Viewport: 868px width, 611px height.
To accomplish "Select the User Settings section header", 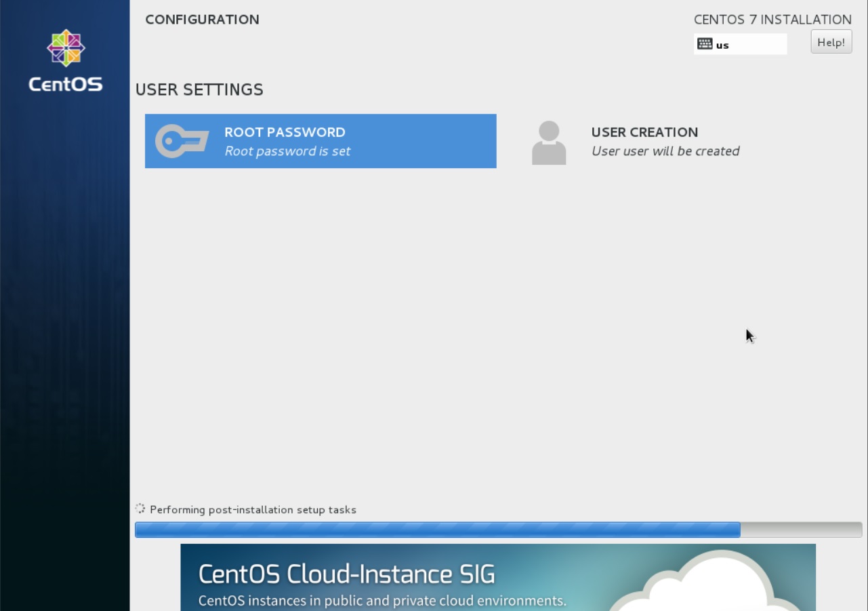I will (199, 89).
